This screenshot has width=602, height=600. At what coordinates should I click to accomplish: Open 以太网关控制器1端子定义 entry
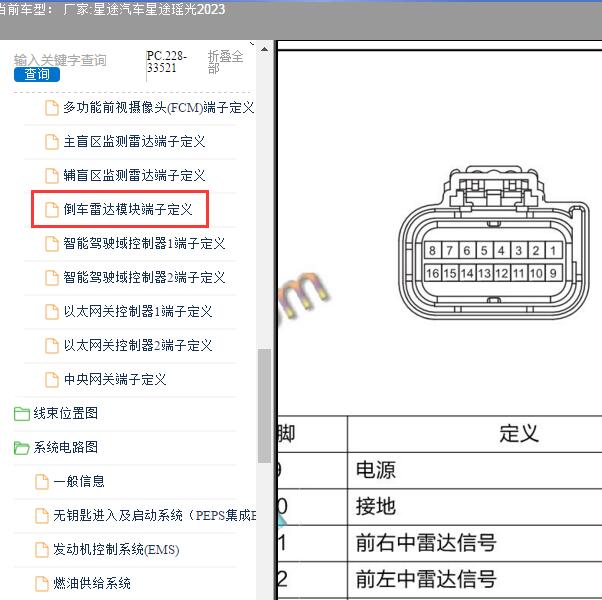(x=138, y=311)
